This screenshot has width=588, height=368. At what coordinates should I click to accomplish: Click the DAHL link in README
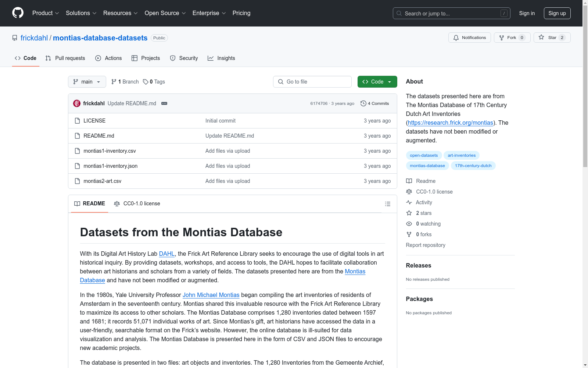(167, 254)
